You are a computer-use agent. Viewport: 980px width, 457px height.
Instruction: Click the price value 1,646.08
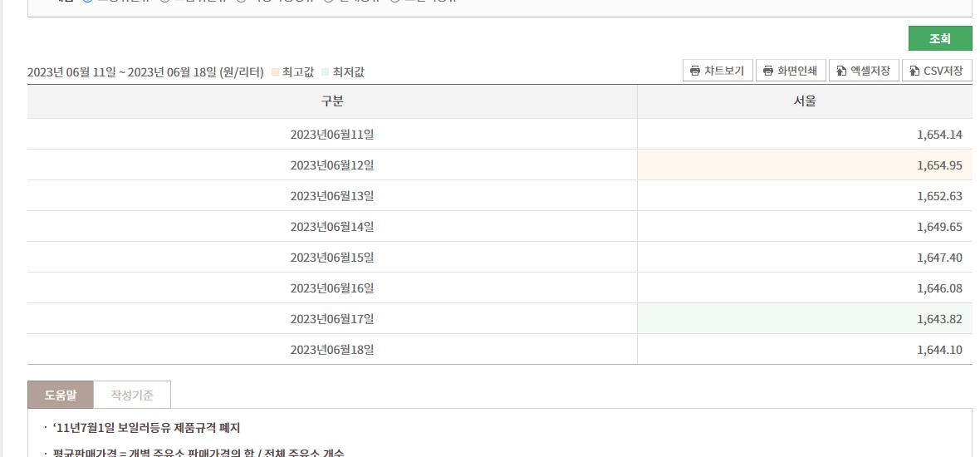click(x=939, y=287)
